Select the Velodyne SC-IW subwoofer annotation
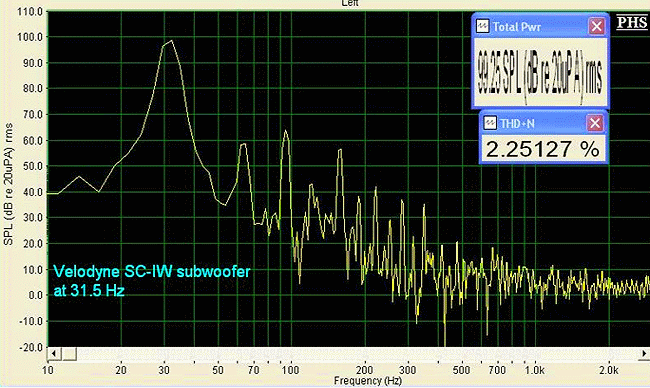Screen dimensions: 650x388 [152, 281]
